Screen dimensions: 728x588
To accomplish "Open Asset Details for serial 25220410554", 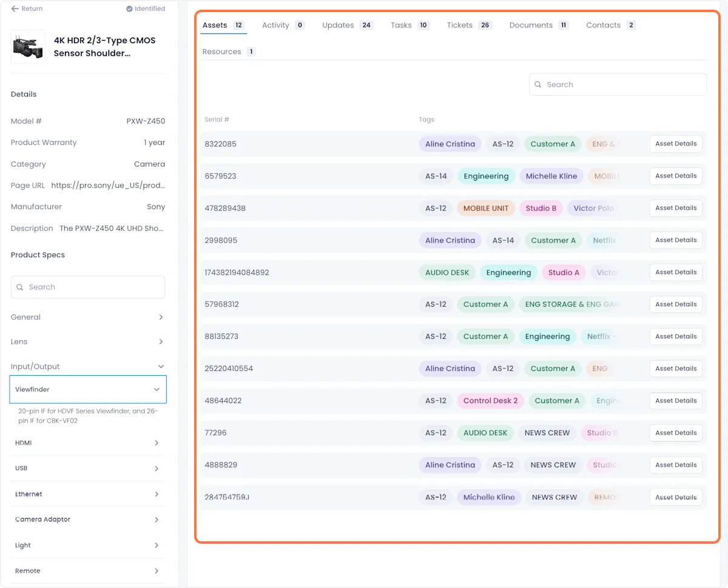I will 676,369.
